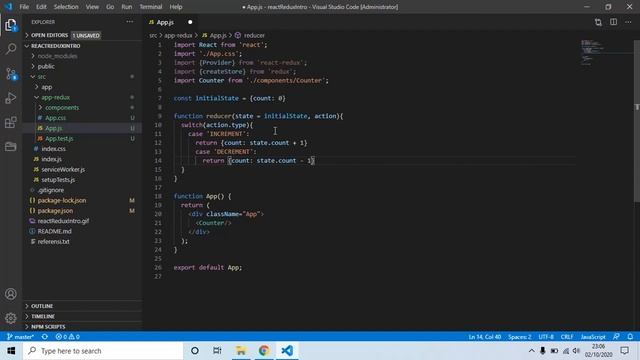Click the editor vertical scrollbar
The image size is (640, 360).
click(x=637, y=120)
